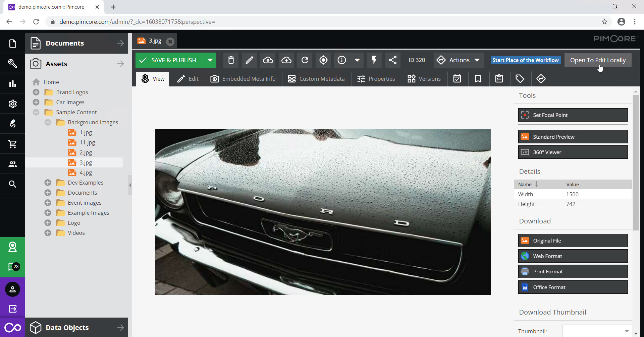The height and width of the screenshot is (337, 644).
Task: Open the Actions dropdown menu
Action: [x=459, y=60]
